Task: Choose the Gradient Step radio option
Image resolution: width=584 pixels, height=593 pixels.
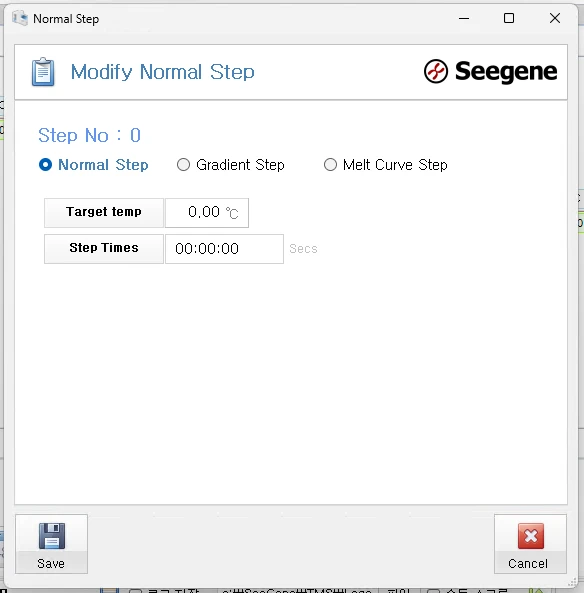Action: click(x=183, y=165)
